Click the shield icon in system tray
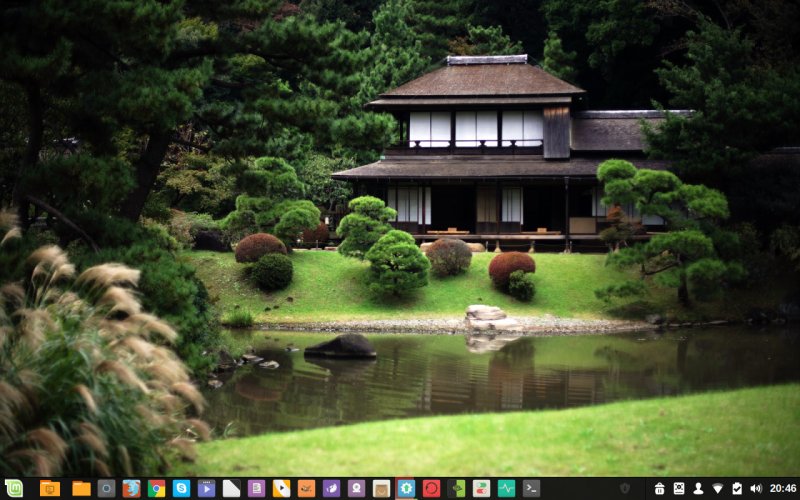Image resolution: width=800 pixels, height=500 pixels. coord(625,488)
